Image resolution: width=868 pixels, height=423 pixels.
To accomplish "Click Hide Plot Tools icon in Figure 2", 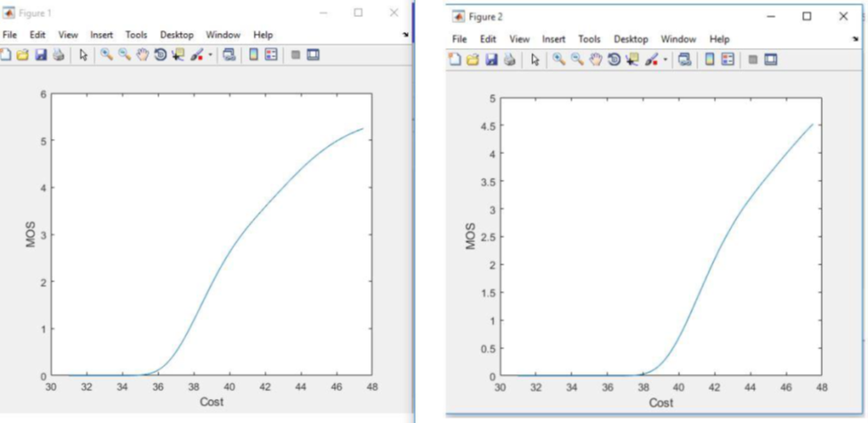I will click(x=753, y=60).
